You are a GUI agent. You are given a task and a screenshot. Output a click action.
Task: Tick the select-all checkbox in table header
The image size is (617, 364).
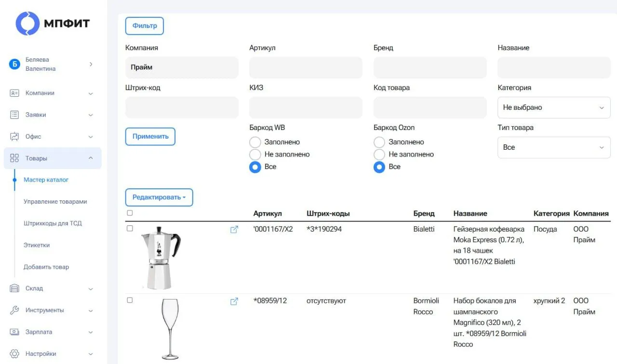click(130, 213)
